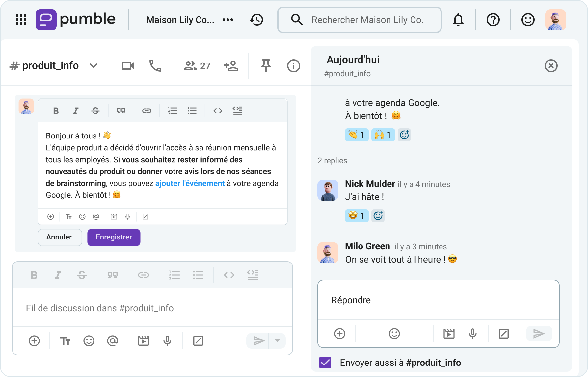Add a person to the channel

tap(231, 65)
